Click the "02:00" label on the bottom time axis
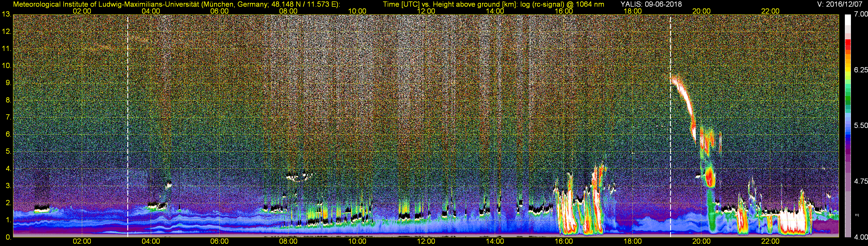The image size is (868, 246). 82,241
